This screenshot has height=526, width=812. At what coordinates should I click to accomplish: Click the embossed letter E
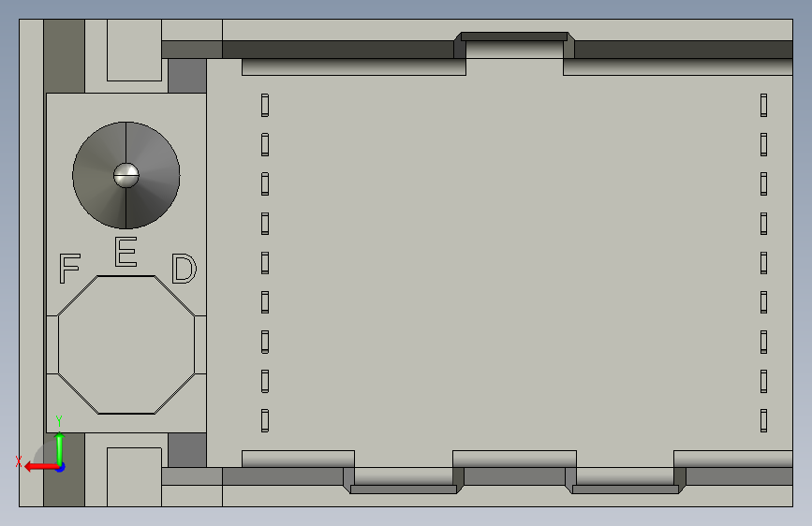tap(125, 252)
